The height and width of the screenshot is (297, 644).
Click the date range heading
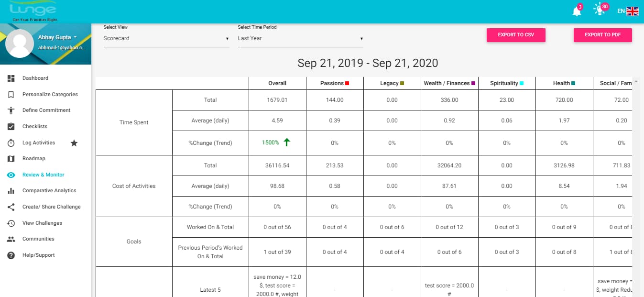pyautogui.click(x=368, y=63)
